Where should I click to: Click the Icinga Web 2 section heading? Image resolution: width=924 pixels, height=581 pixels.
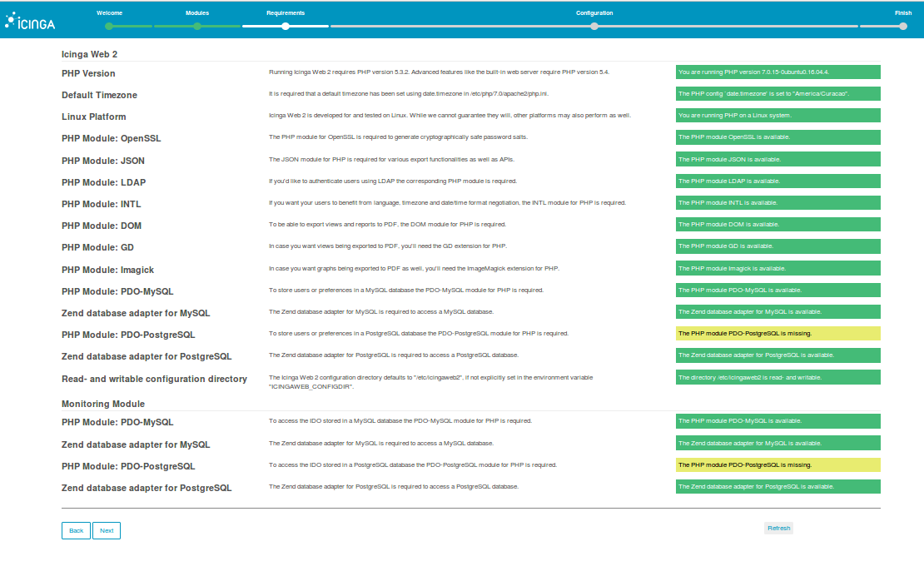tap(90, 54)
